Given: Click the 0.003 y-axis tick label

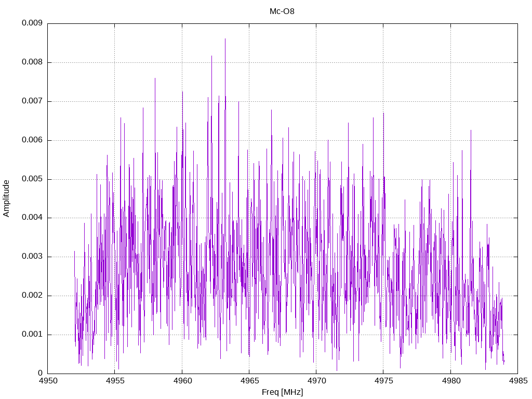Looking at the screenshot, I should tap(32, 256).
